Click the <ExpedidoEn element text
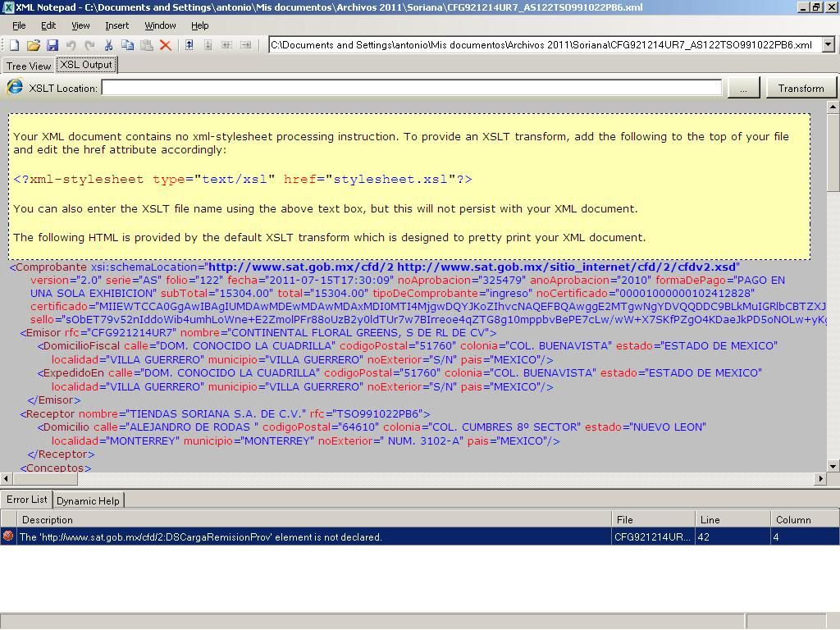Viewport: 840px width, 630px height. click(71, 373)
